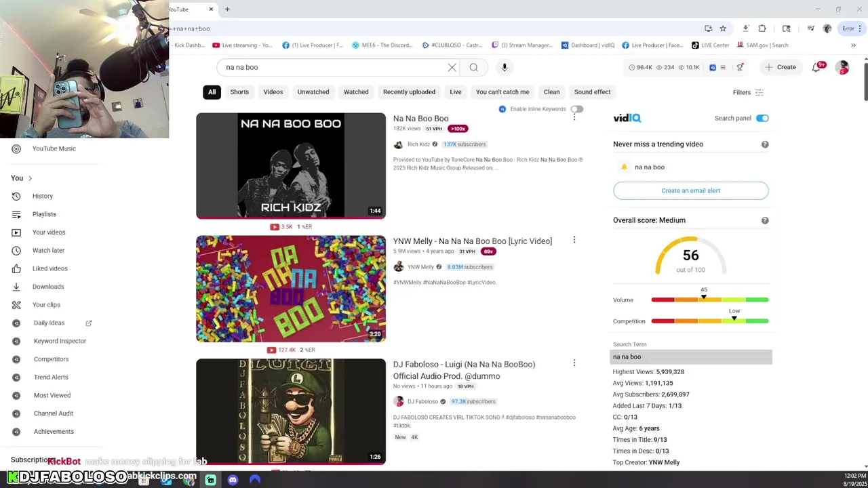Open the YNW Melly channel name link
This screenshot has height=488, width=868.
click(420, 267)
